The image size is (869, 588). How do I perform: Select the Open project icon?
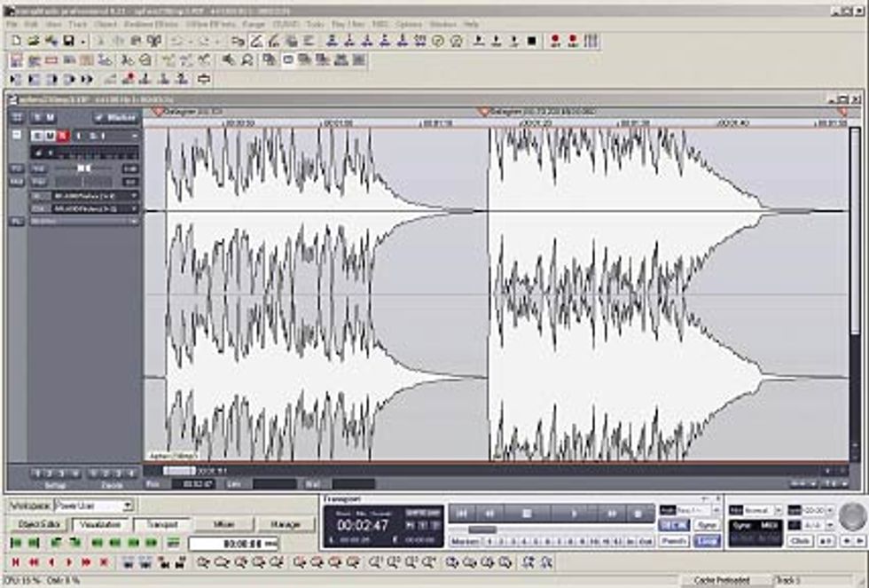[x=32, y=38]
